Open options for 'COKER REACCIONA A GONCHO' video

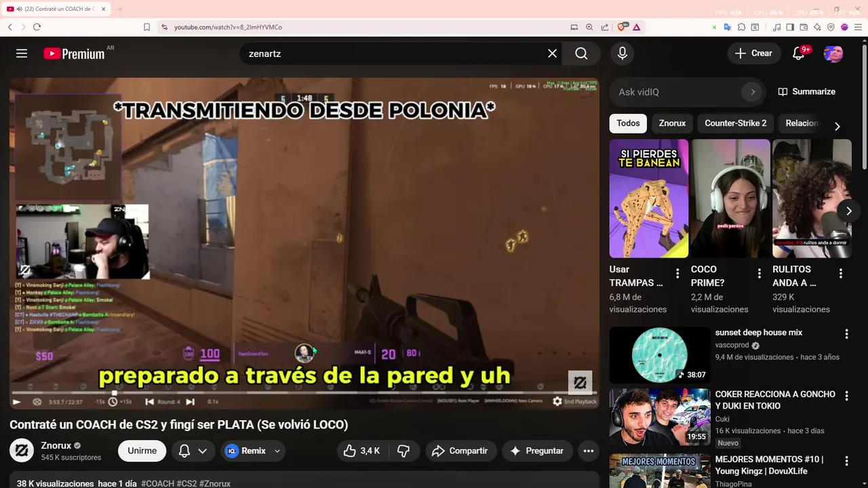coord(846,395)
